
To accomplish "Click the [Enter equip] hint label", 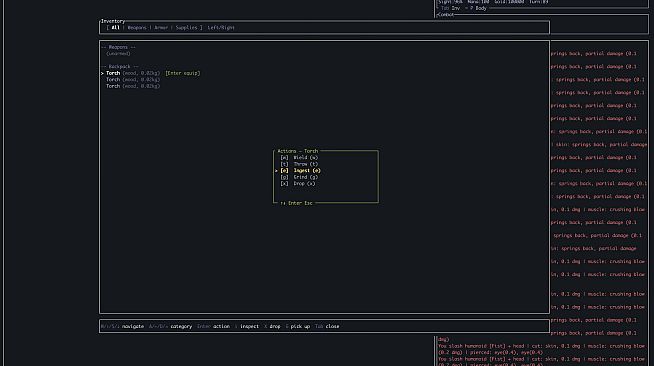I will tap(183, 73).
